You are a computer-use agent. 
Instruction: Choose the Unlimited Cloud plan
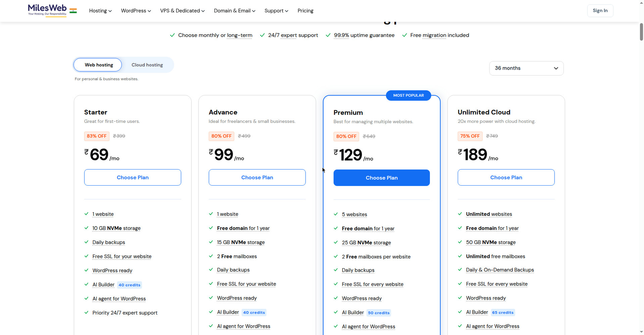tap(506, 178)
